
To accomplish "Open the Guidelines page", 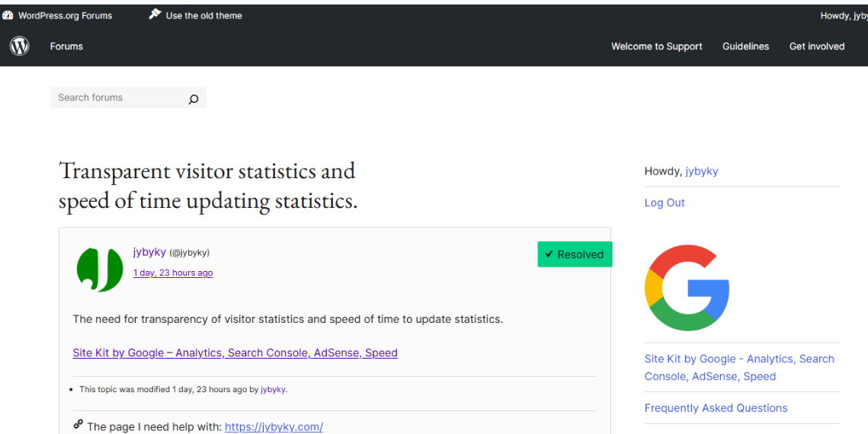I will click(x=745, y=46).
